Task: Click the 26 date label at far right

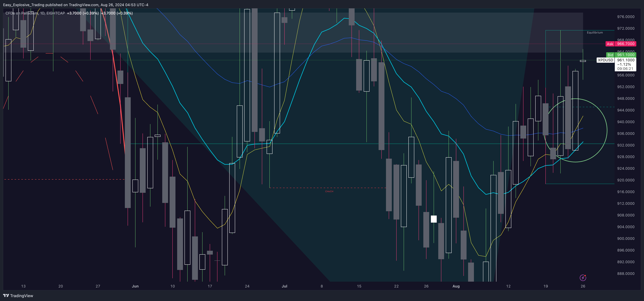Action: point(583,286)
